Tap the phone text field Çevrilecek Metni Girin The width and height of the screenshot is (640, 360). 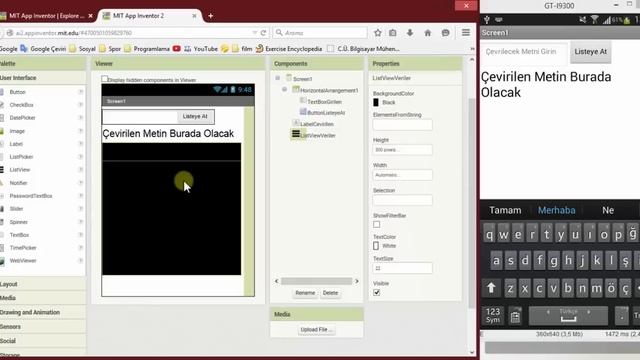[524, 52]
